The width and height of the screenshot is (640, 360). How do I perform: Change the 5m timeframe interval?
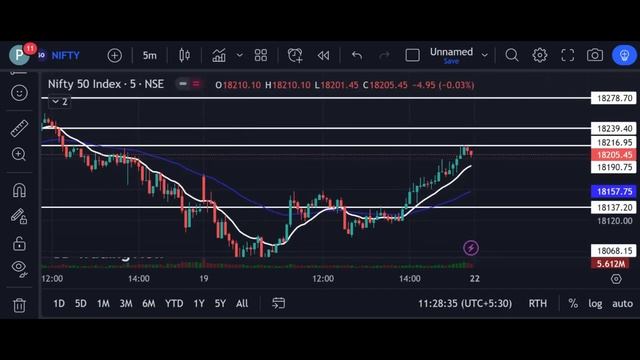tap(149, 56)
